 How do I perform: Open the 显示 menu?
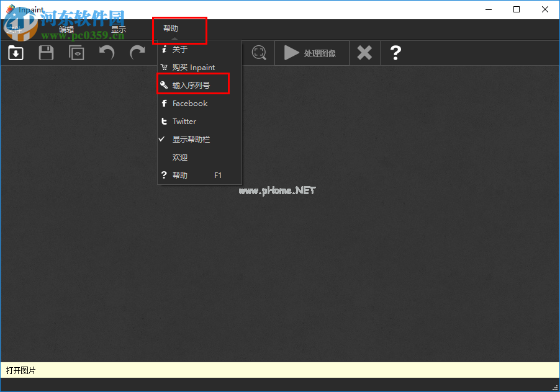point(119,29)
